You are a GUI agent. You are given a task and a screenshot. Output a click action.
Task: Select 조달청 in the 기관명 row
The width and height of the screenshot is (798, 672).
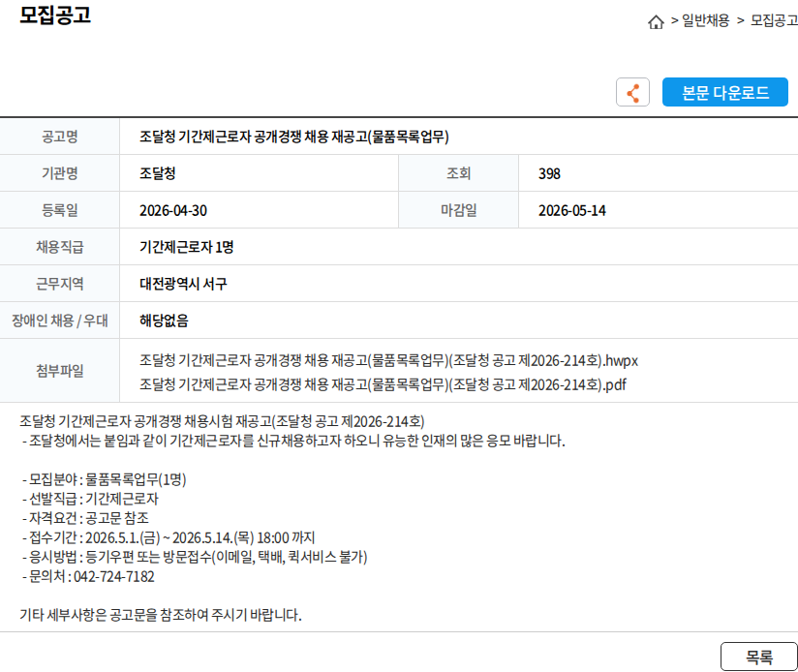(x=157, y=173)
